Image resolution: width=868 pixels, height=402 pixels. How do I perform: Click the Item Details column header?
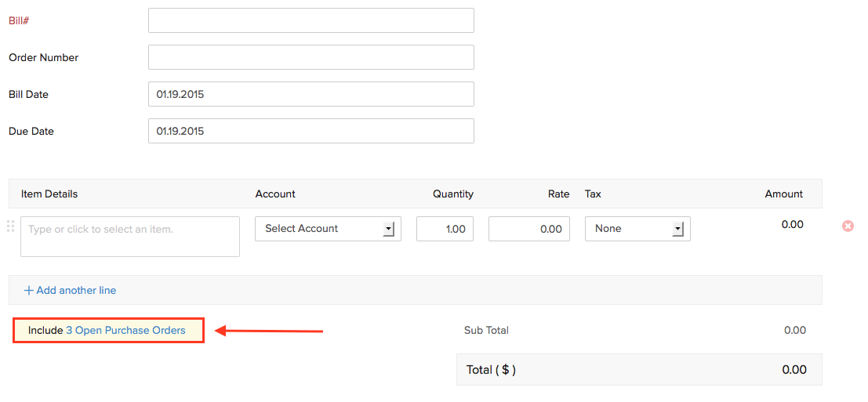(49, 194)
